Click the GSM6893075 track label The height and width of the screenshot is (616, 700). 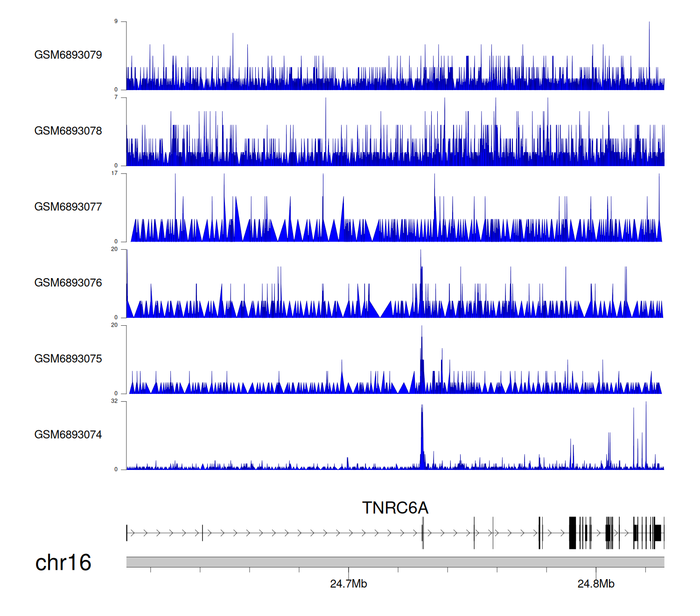pos(68,359)
